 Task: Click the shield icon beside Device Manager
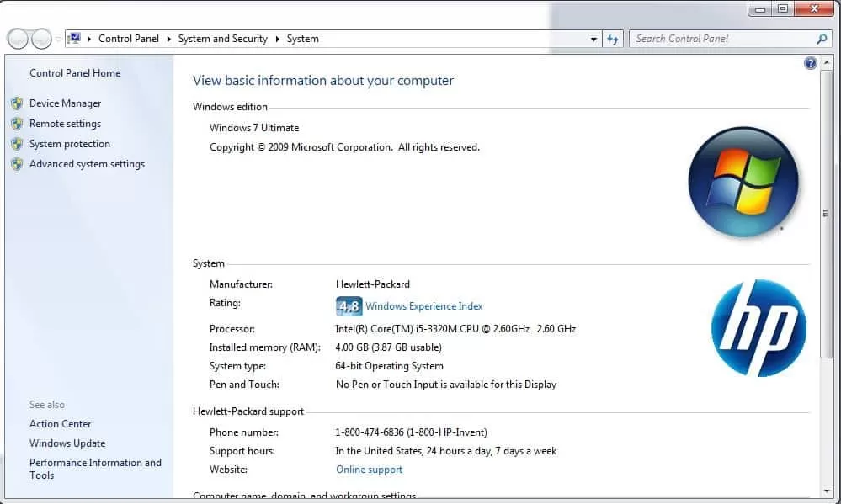coord(17,103)
